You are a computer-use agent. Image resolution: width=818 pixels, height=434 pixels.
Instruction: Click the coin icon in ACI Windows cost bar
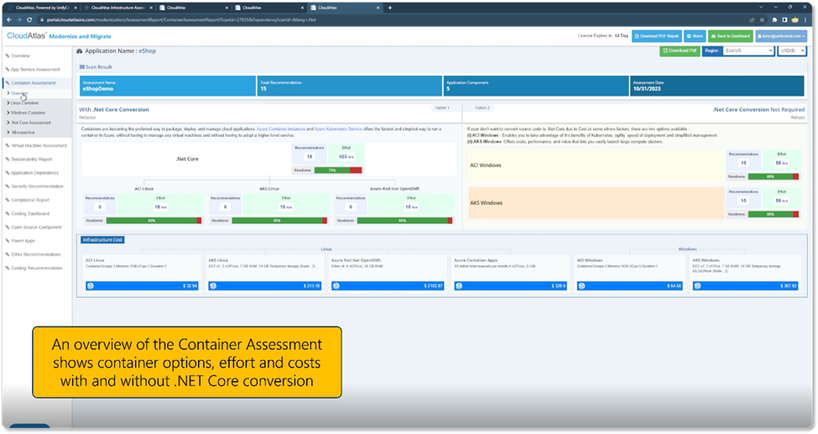(x=582, y=286)
